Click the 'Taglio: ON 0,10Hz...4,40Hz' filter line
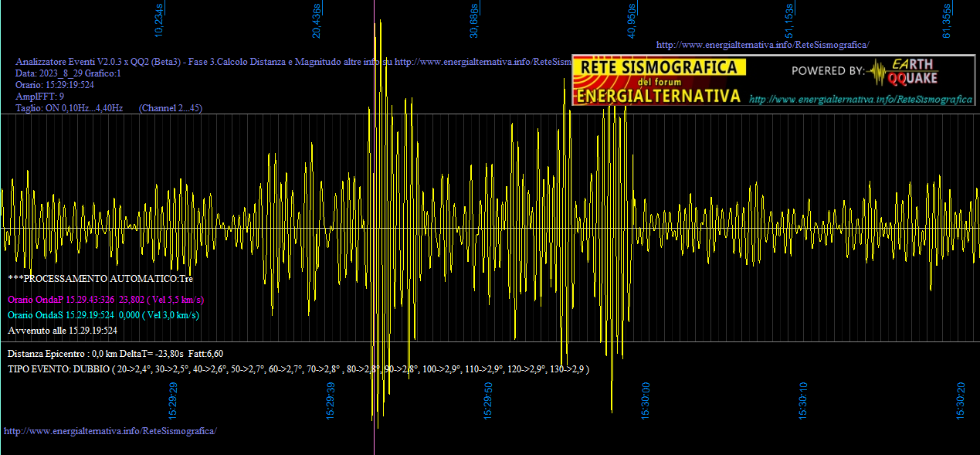The image size is (980, 455). tap(70, 108)
